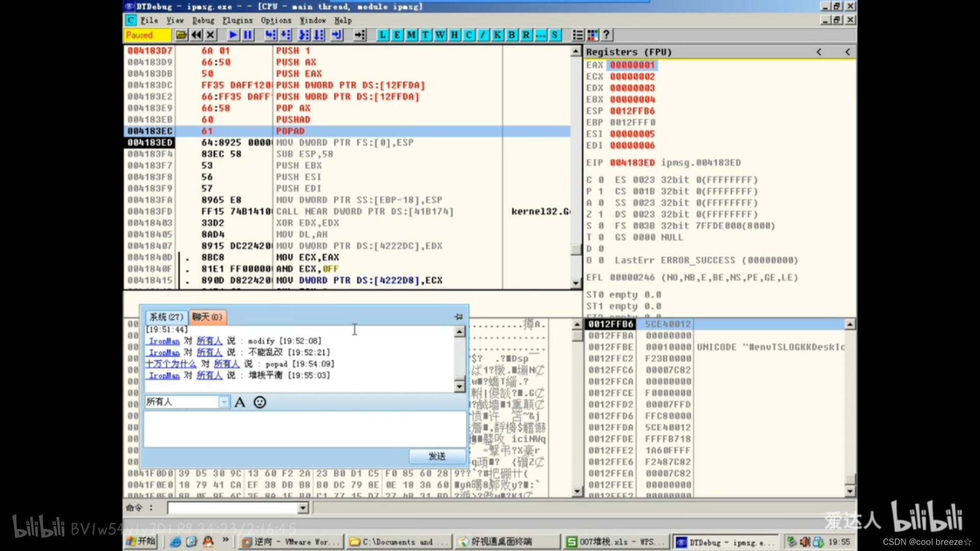Show Breakpoints window with B button

[511, 35]
